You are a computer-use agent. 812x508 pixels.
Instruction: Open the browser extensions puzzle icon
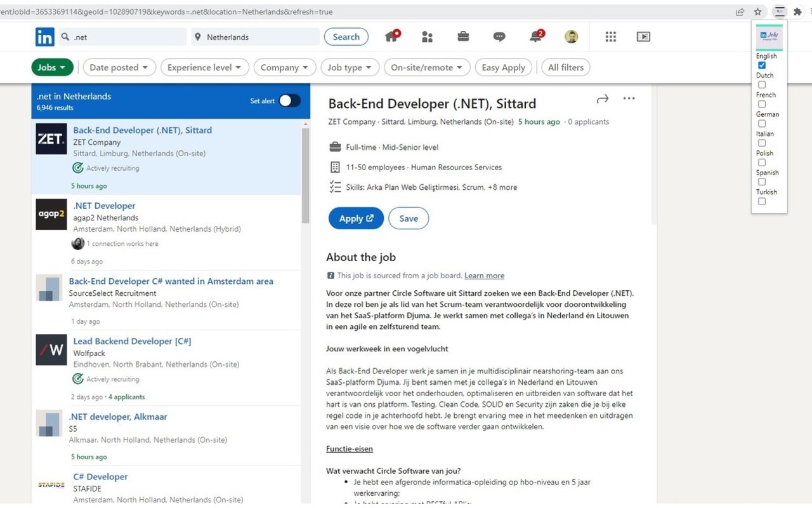797,11
